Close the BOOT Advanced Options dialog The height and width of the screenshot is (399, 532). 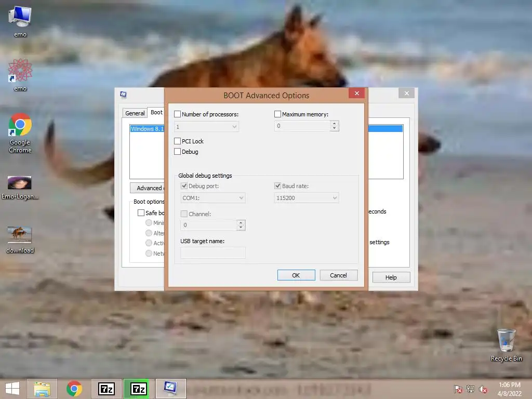coord(356,94)
